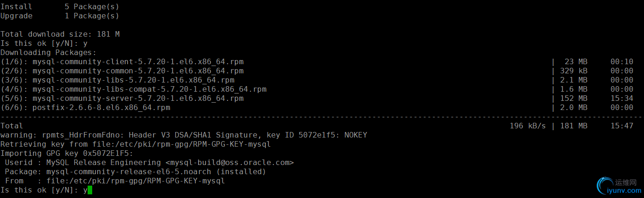The height and width of the screenshot is (198, 644).
Task: Click the mysql-community-common-5.7.20 package name
Action: (138, 71)
